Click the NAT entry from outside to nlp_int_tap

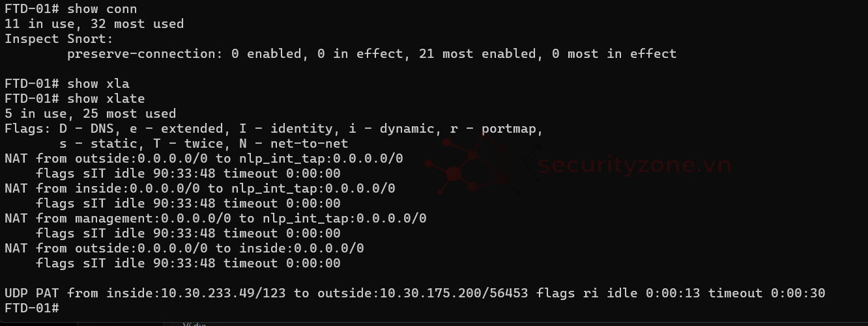pos(203,159)
